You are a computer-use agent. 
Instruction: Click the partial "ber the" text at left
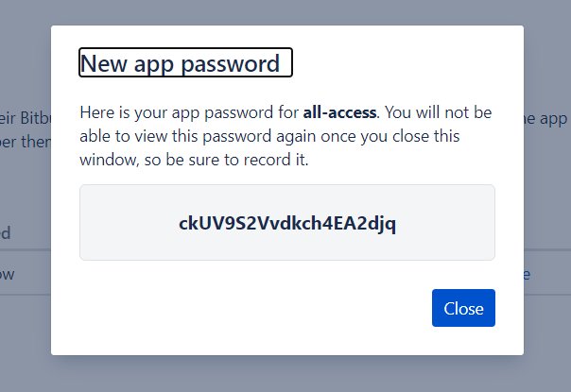tap(19, 137)
